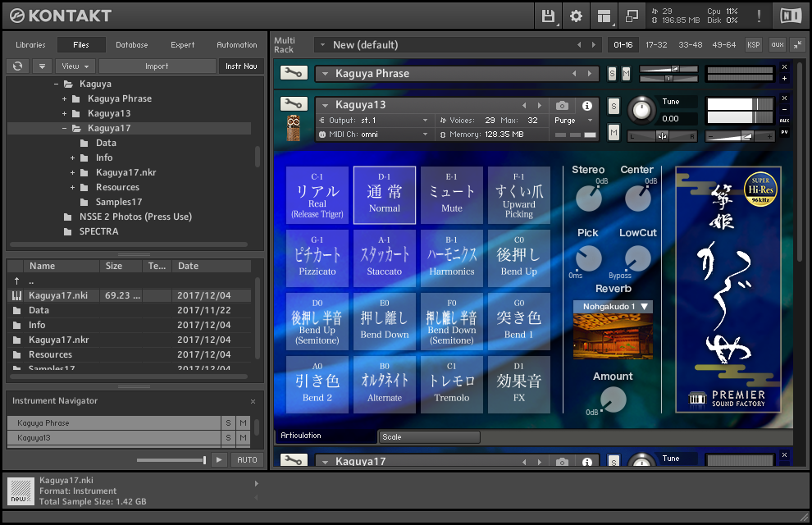Toggle mute for Kaguya13 in Navigator
Image resolution: width=812 pixels, height=525 pixels.
coord(243,438)
